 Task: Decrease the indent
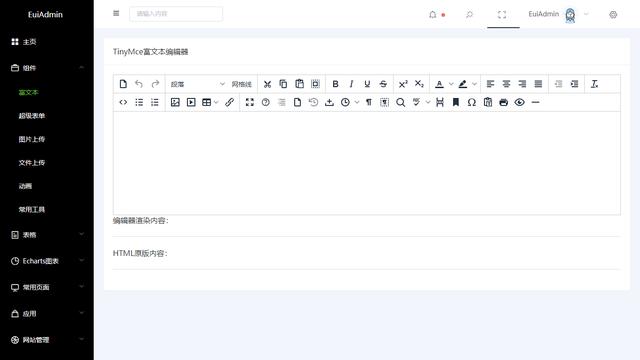click(x=558, y=84)
